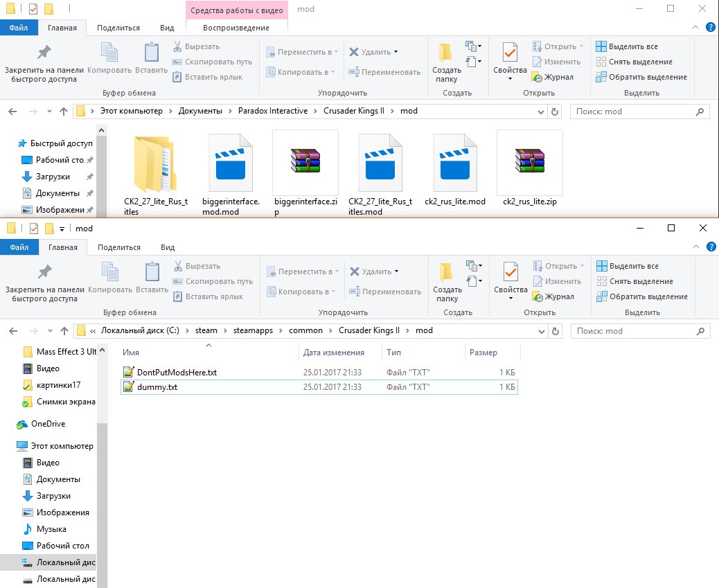Click Скопировать путь in bottom window
719x588 pixels.
click(x=213, y=281)
